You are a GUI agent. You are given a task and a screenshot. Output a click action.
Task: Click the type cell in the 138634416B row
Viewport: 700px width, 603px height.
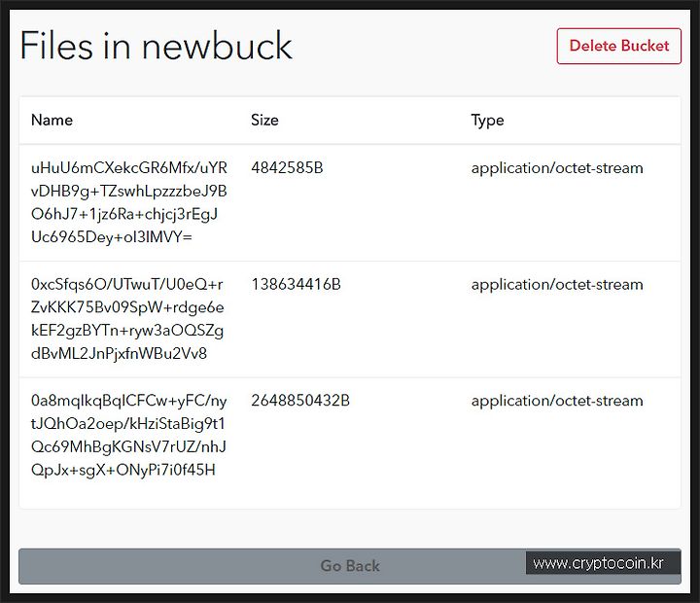coord(557,285)
